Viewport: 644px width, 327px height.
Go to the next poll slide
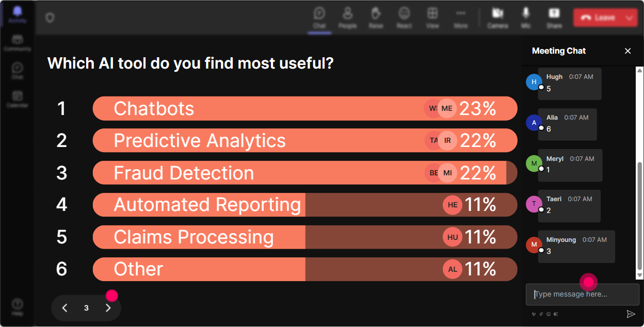[x=108, y=308]
